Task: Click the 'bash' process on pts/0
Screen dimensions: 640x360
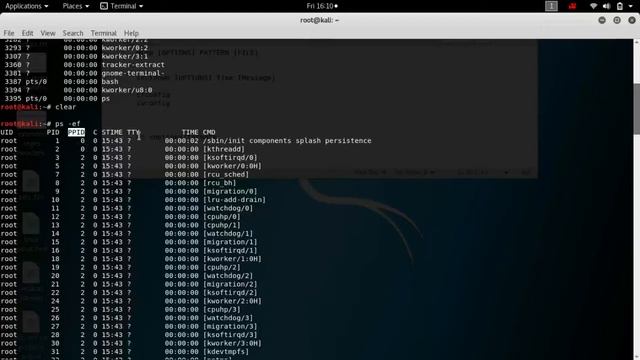Action: (110, 82)
